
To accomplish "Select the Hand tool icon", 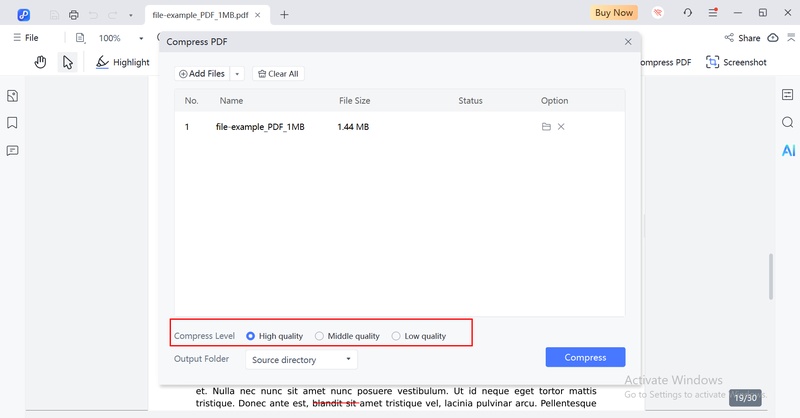I will pos(40,62).
